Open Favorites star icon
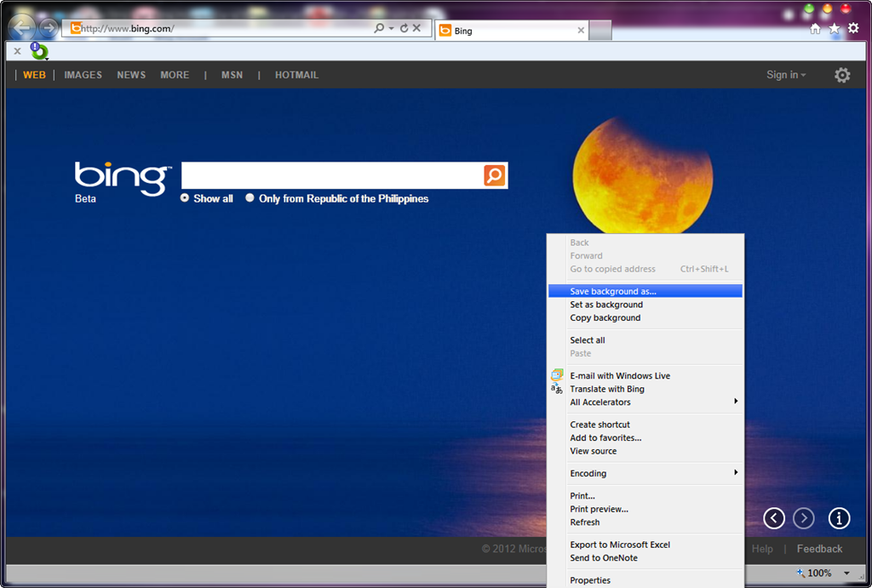Image resolution: width=872 pixels, height=588 pixels. [834, 29]
